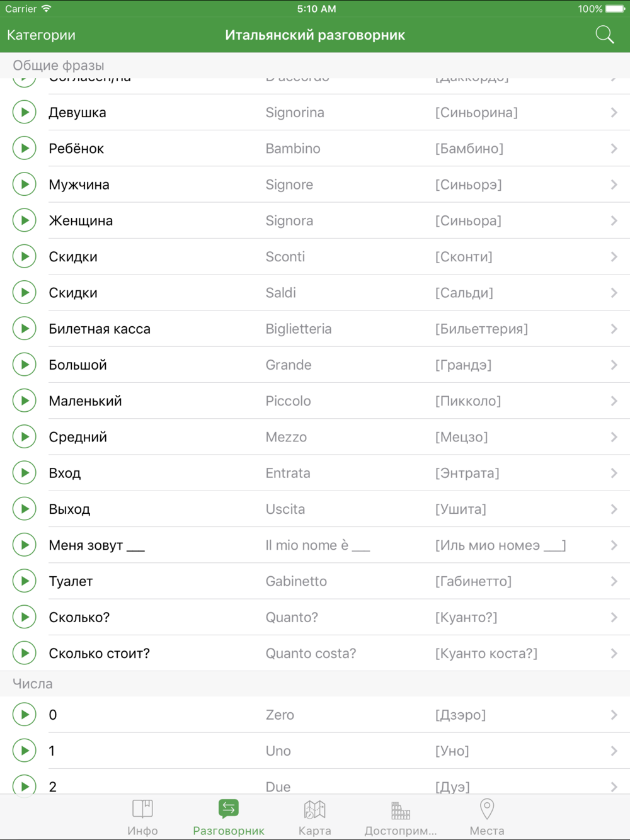Play pronunciation of number 0

(25, 714)
